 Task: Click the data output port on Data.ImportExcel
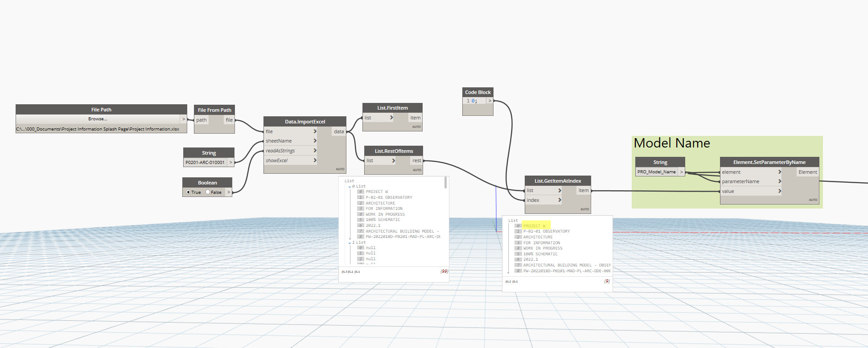pyautogui.click(x=339, y=131)
